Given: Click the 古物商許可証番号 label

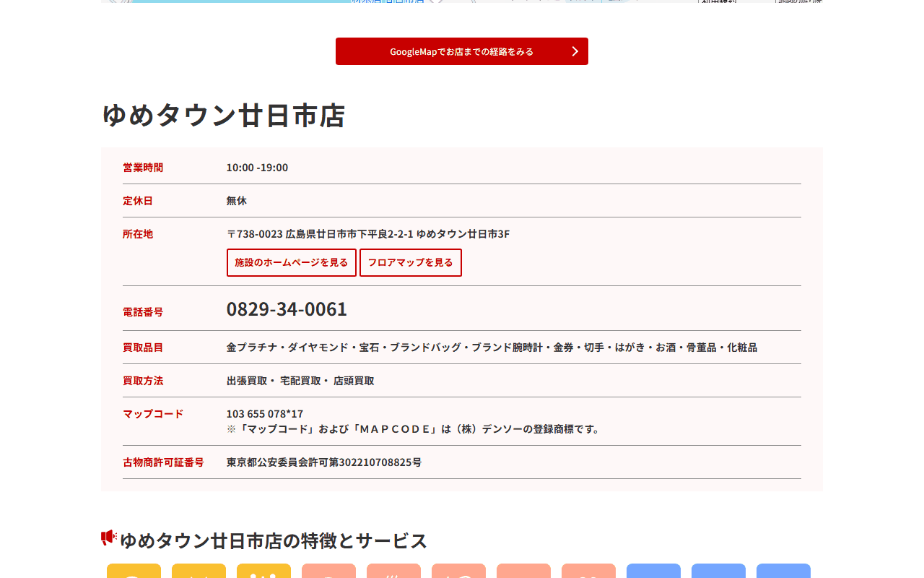Looking at the screenshot, I should pos(163,462).
